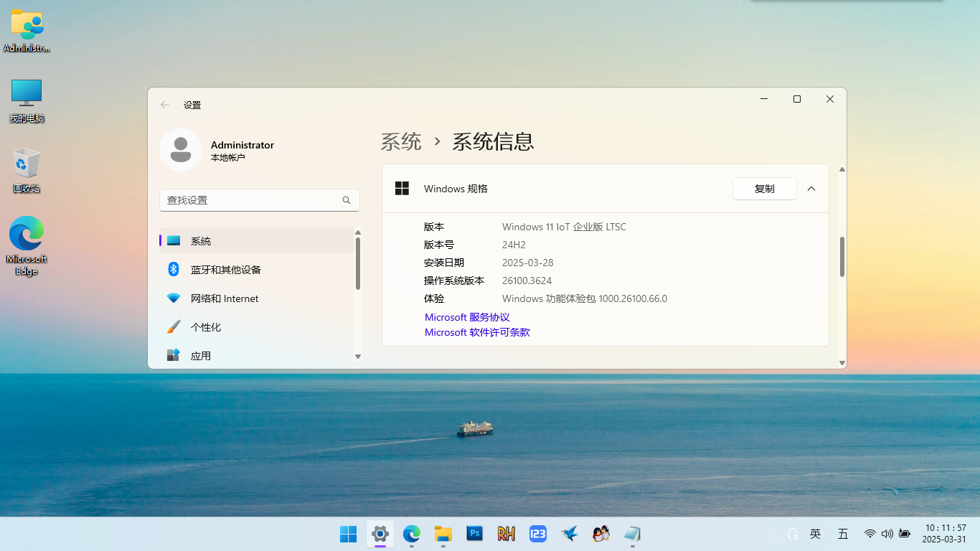Open Edge from the taskbar

coord(412,534)
